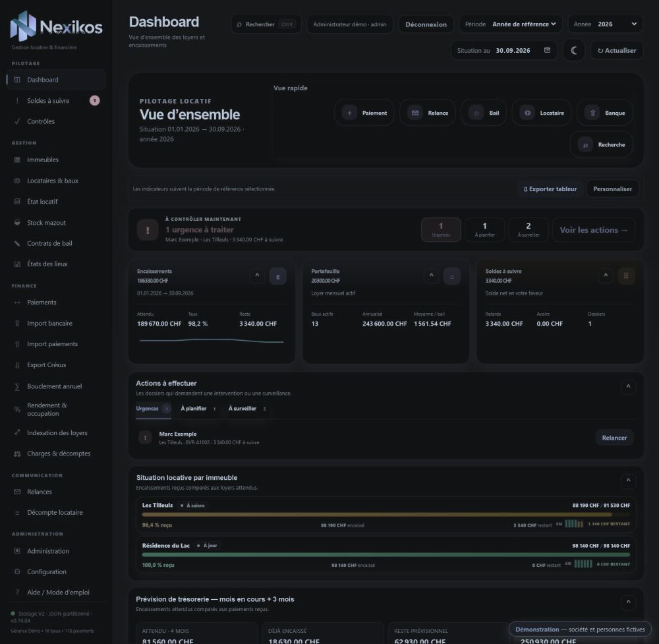Viewport: 659px width, 644px height.
Task: Click the Déconnexion button
Action: pyautogui.click(x=426, y=24)
